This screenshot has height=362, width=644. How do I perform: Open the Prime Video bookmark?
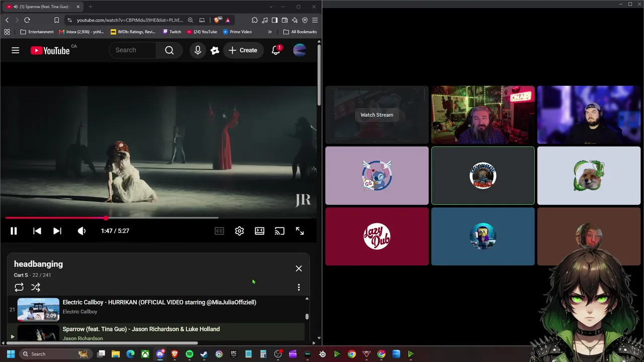[237, 32]
